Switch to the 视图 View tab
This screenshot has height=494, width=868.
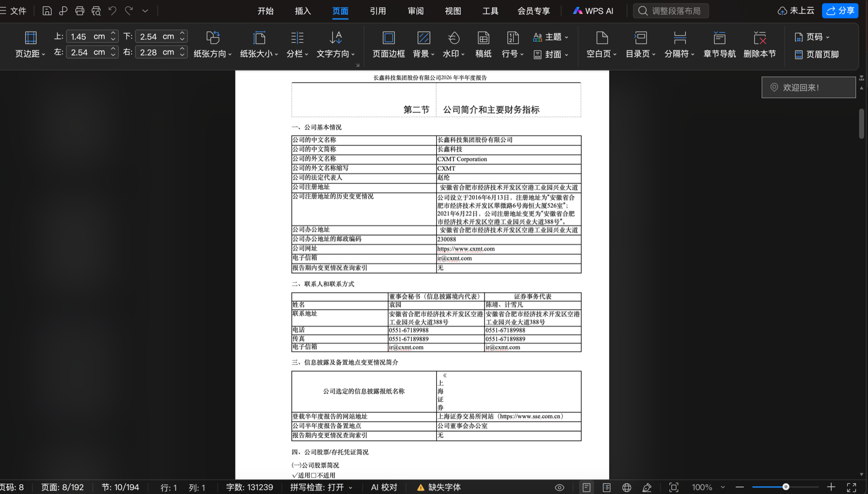453,11
